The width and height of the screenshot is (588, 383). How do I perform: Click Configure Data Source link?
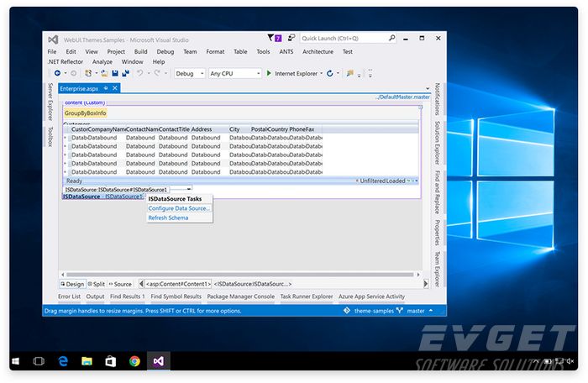(x=179, y=208)
